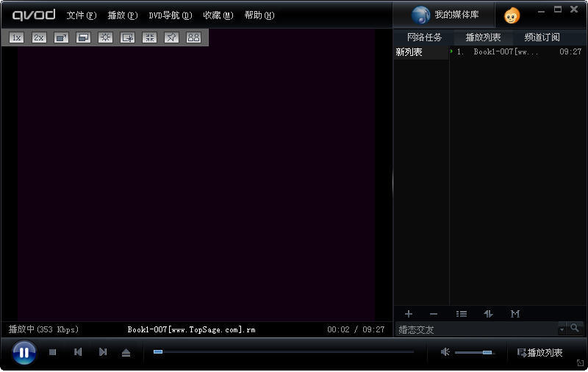Open the 文件(F) menu
The height and width of the screenshot is (372, 588).
pos(82,15)
